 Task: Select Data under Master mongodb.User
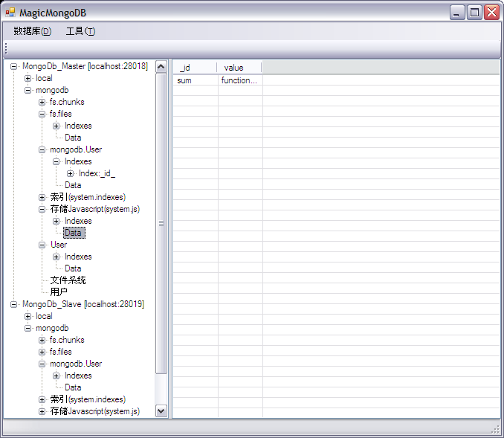pos(73,185)
